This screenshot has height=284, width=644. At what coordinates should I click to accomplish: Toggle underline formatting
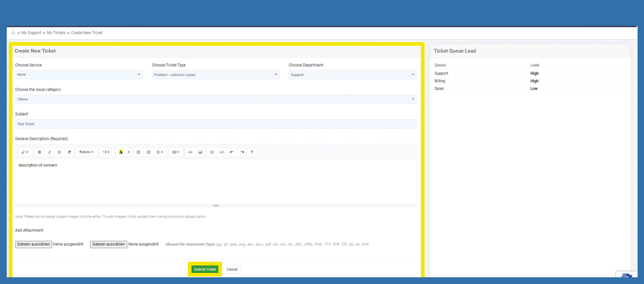pos(59,152)
